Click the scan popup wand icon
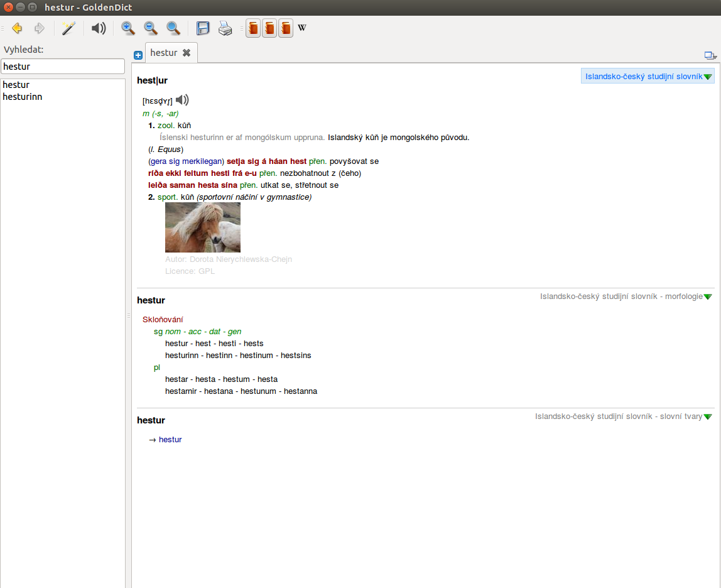 68,28
